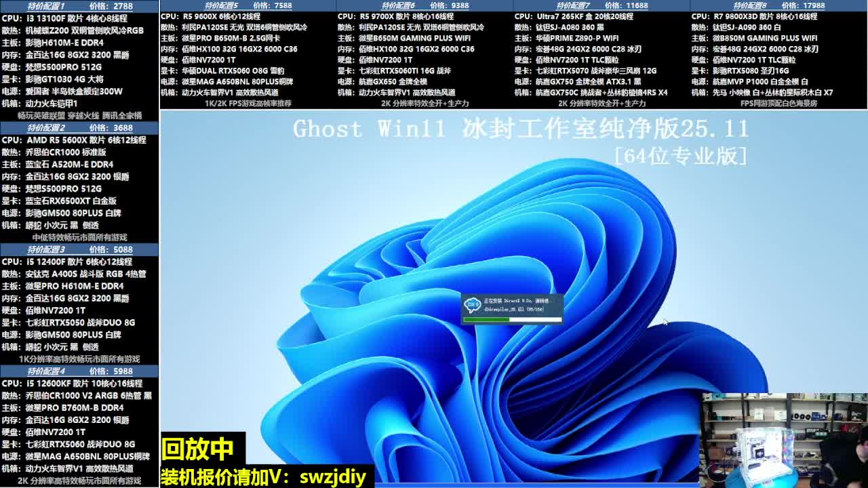Click the webcam feed showing white PC case
868x488 pixels.
pyautogui.click(x=783, y=441)
